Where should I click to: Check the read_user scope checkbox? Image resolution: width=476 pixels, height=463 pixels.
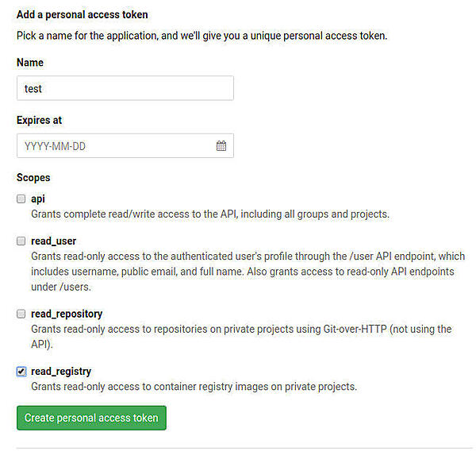[x=21, y=241]
